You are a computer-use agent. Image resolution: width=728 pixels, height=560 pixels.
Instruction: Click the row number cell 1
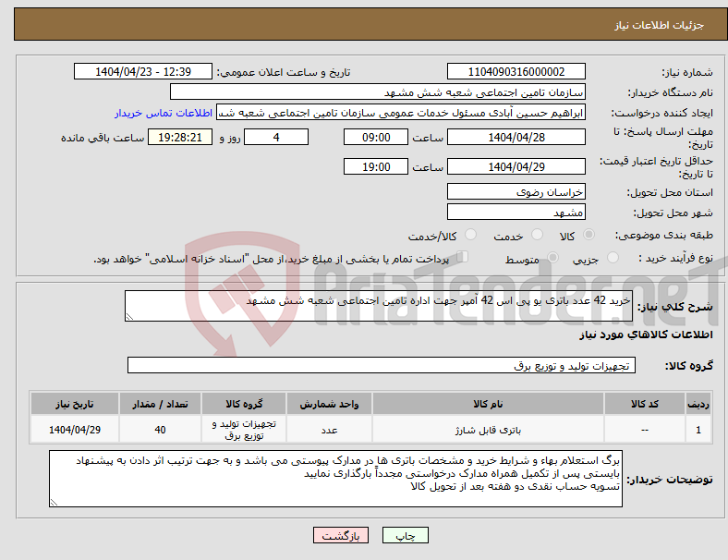click(698, 430)
